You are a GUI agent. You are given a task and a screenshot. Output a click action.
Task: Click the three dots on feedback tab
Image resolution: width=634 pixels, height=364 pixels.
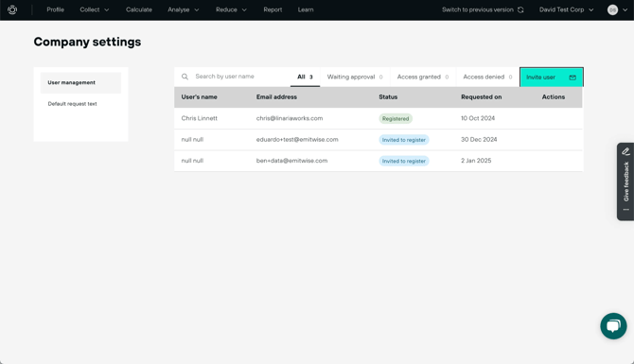point(625,210)
